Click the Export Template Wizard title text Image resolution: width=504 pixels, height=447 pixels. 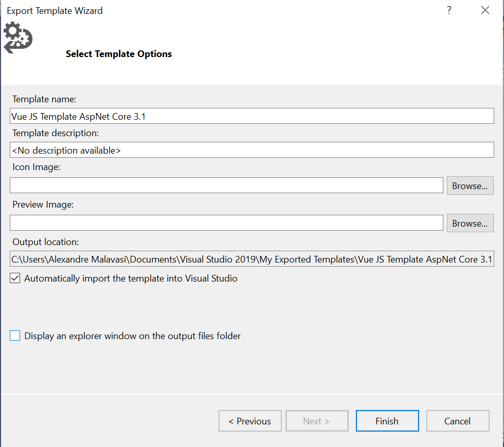point(55,11)
